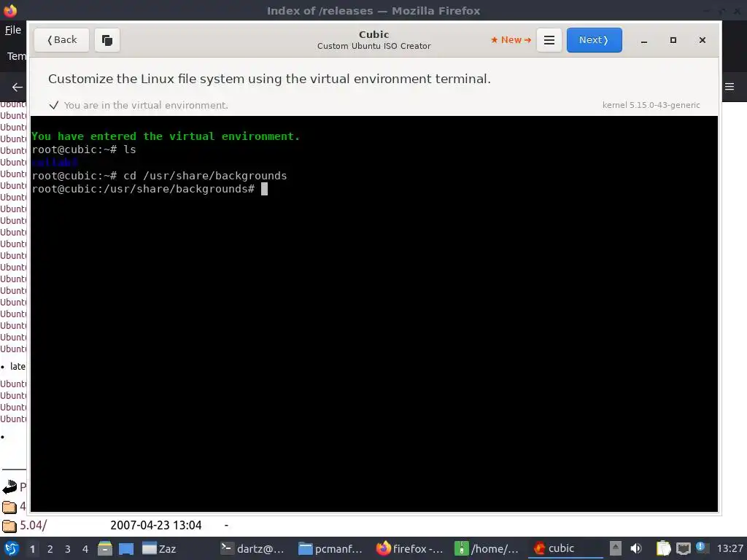Open the orange New link in header
747x560 pixels.
(511, 40)
